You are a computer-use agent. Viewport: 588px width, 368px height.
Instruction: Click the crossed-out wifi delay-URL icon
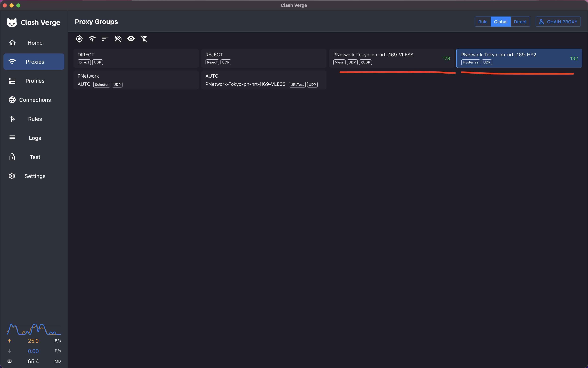pos(118,39)
